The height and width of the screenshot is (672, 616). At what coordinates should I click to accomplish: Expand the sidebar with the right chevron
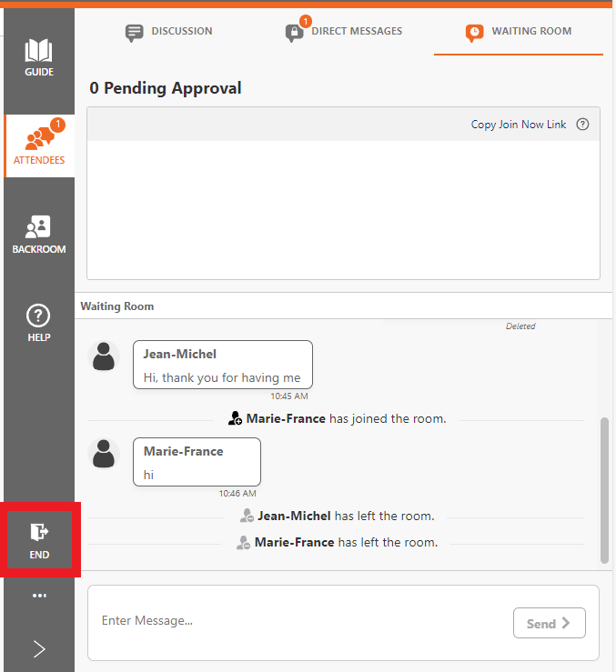pos(39,649)
